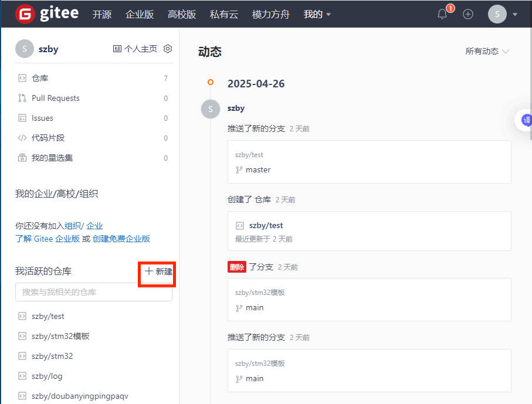Open the 模力方舟 menu item
532x404 pixels.
pos(271,14)
